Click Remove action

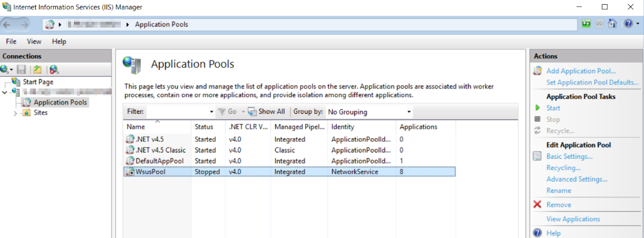pyautogui.click(x=558, y=205)
